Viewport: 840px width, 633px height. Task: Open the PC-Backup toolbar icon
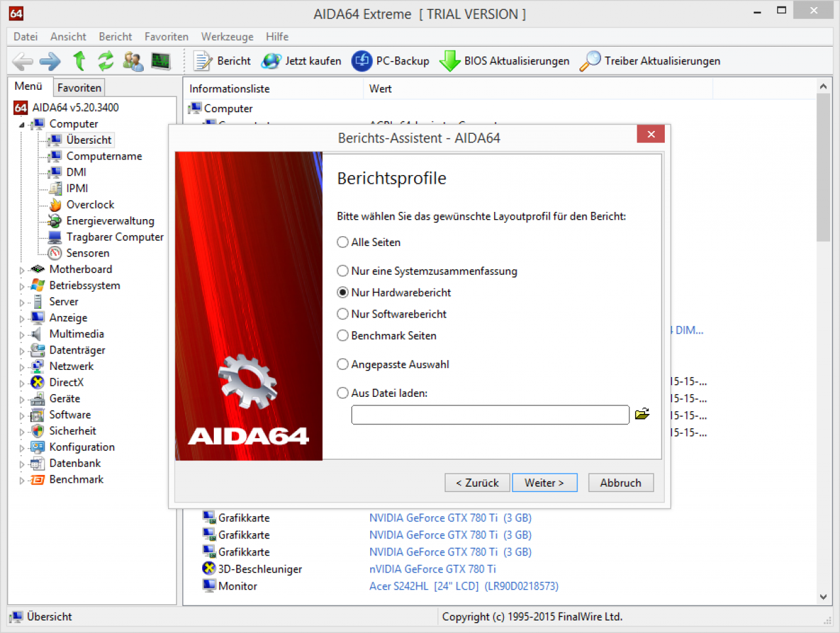[x=362, y=61]
